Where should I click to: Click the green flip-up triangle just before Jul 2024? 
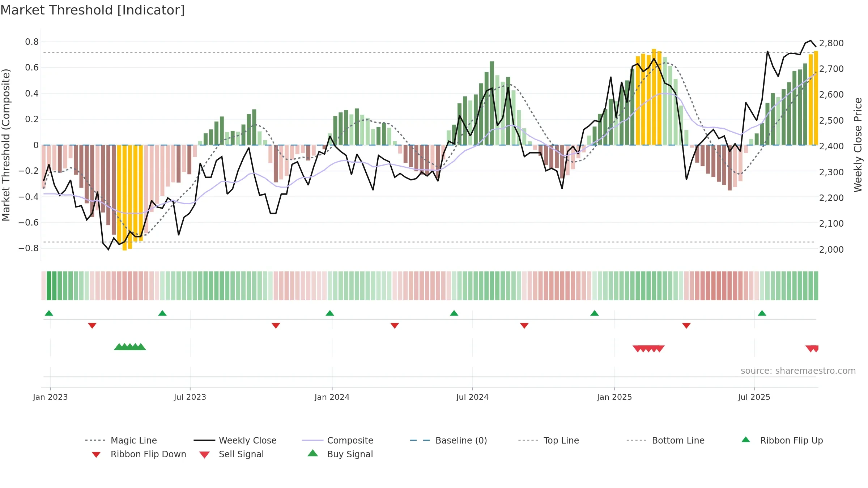coord(454,313)
